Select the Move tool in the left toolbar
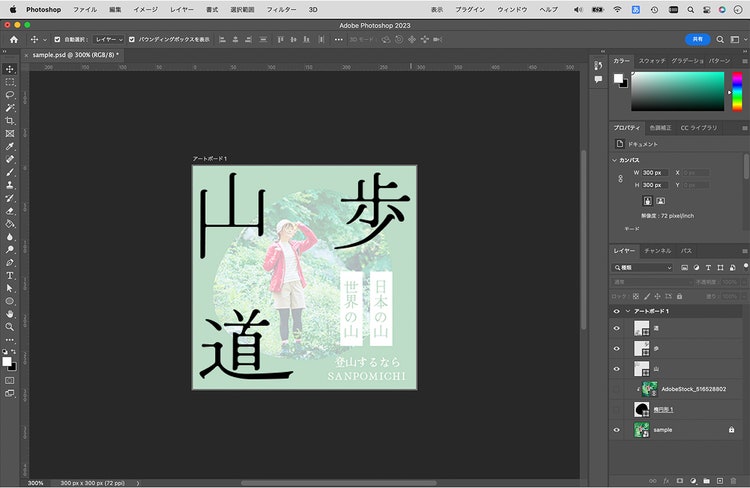750x488 pixels. tap(10, 69)
